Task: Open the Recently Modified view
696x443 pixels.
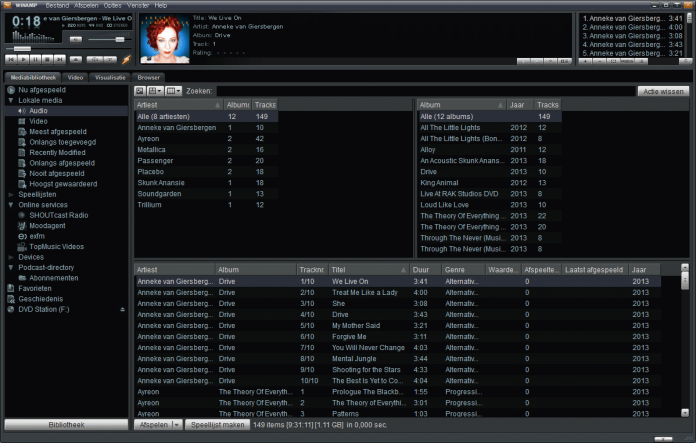Action: (x=57, y=153)
